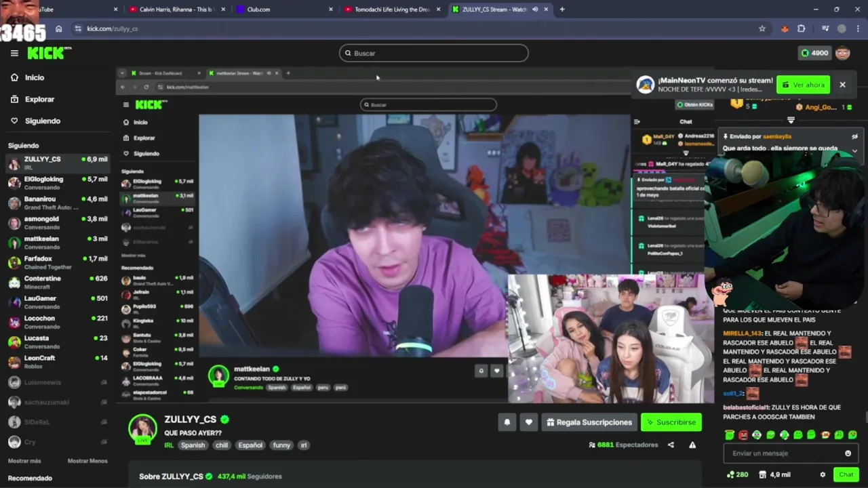868x488 pixels.
Task: Open ZULLYY_CS channel in following list
Action: [58, 163]
